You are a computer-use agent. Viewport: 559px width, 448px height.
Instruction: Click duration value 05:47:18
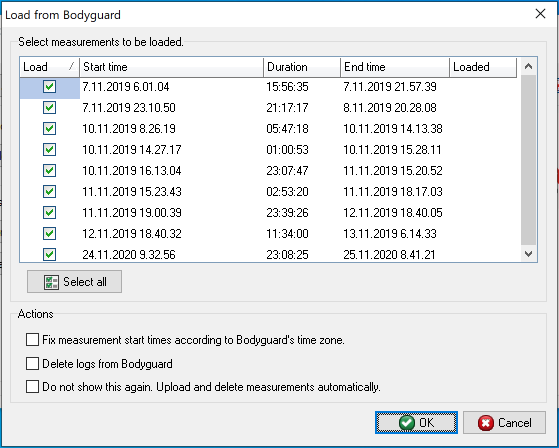tap(287, 129)
